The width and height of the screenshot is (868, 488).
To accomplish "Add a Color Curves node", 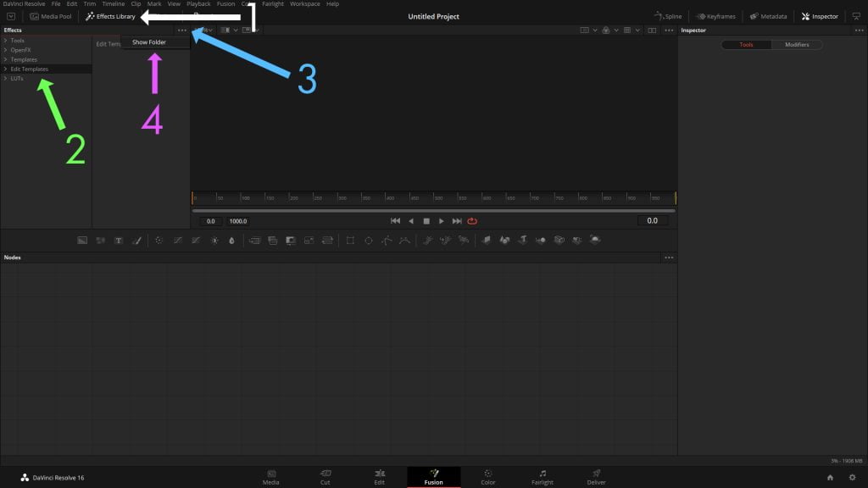I will 178,240.
